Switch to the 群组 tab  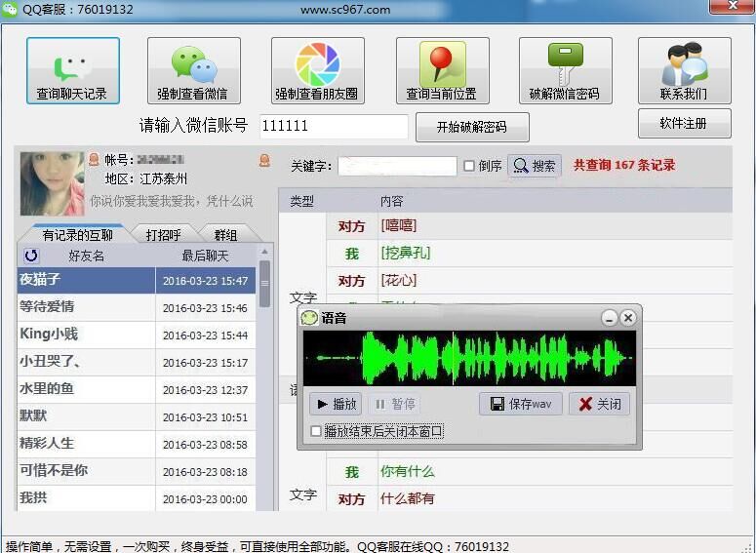pos(225,235)
